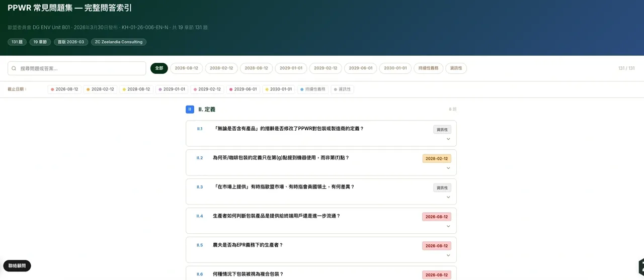Click pink-dot 2029-02-12 legend chip
Viewport: 644px width, 280px height.
click(x=207, y=89)
